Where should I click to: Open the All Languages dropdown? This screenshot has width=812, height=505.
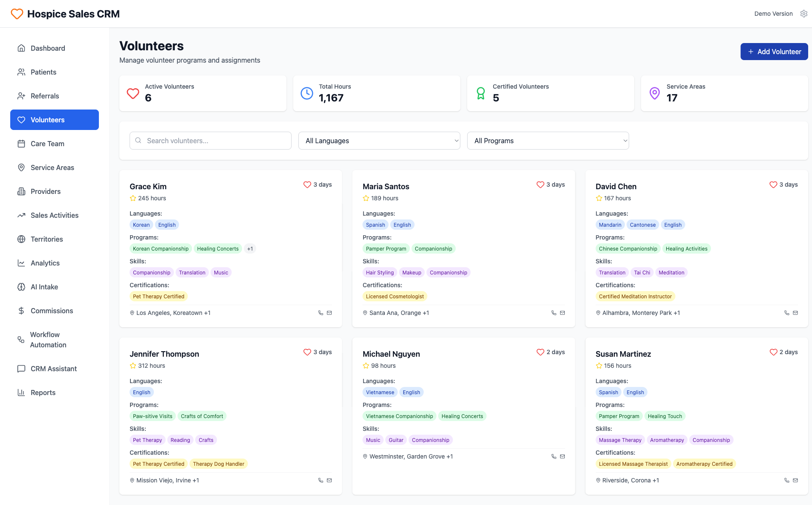(379, 141)
